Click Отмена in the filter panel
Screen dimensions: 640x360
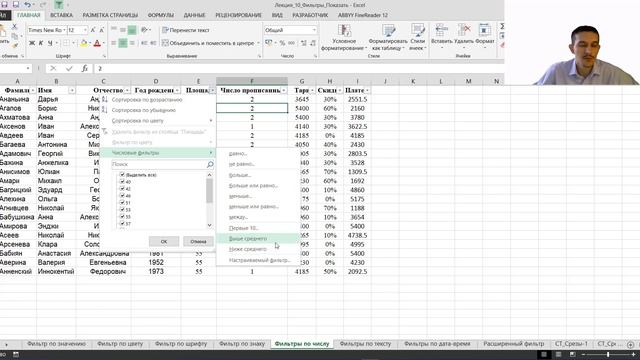[x=198, y=242]
